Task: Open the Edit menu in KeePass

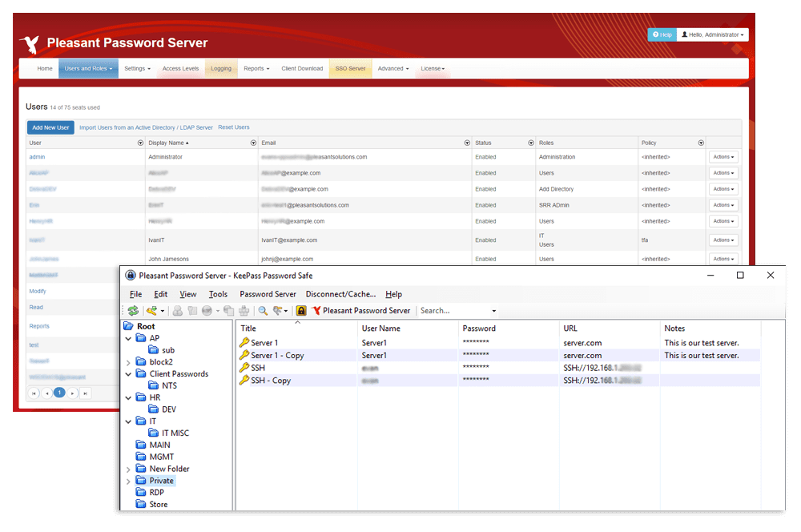Action: point(160,294)
